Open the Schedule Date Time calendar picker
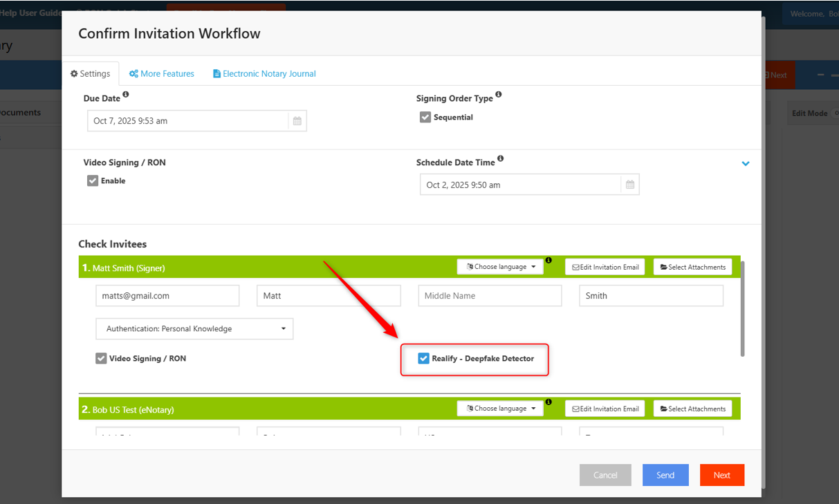The width and height of the screenshot is (839, 504). click(629, 185)
